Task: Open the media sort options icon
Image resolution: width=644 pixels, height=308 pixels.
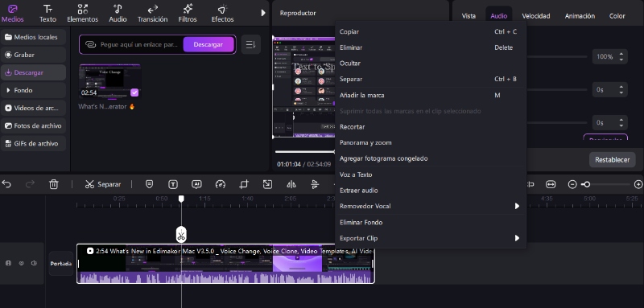Action: click(x=250, y=44)
